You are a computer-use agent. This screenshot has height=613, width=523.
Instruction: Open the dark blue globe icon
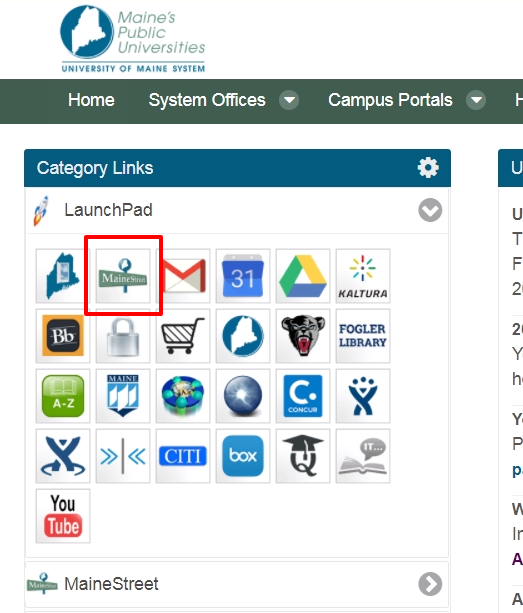[x=243, y=396]
